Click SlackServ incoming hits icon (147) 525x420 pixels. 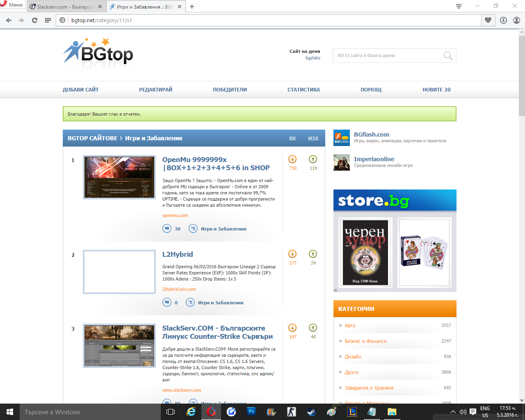(x=292, y=328)
